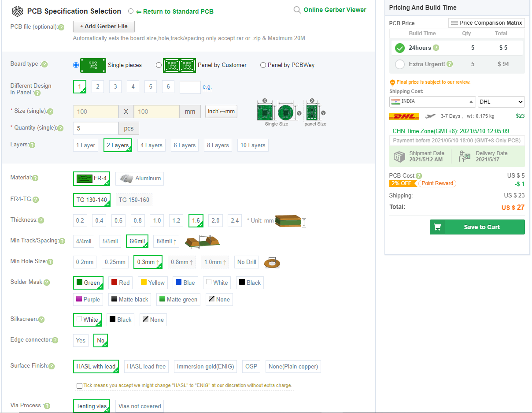Select Return to Standard PCB radio button

[131, 11]
